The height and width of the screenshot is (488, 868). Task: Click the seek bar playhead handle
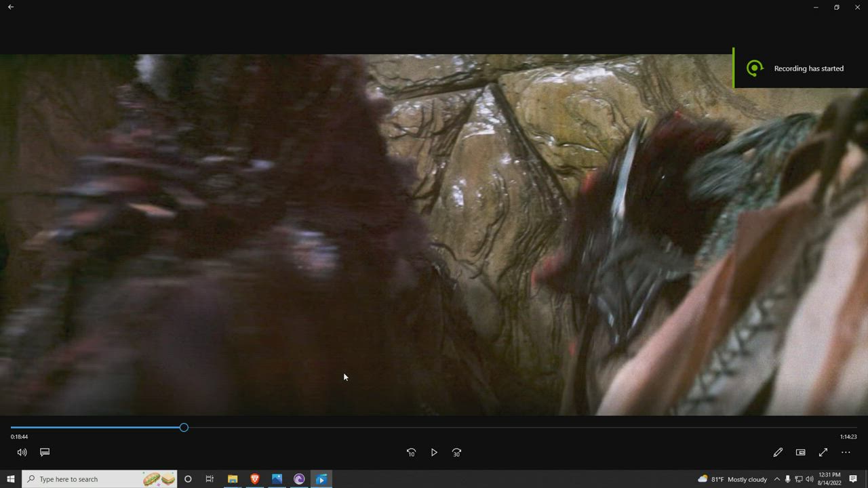[184, 428]
